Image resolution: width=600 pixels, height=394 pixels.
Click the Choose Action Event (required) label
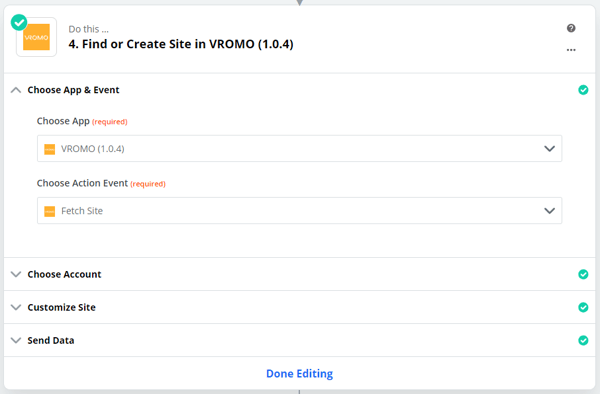pos(101,184)
